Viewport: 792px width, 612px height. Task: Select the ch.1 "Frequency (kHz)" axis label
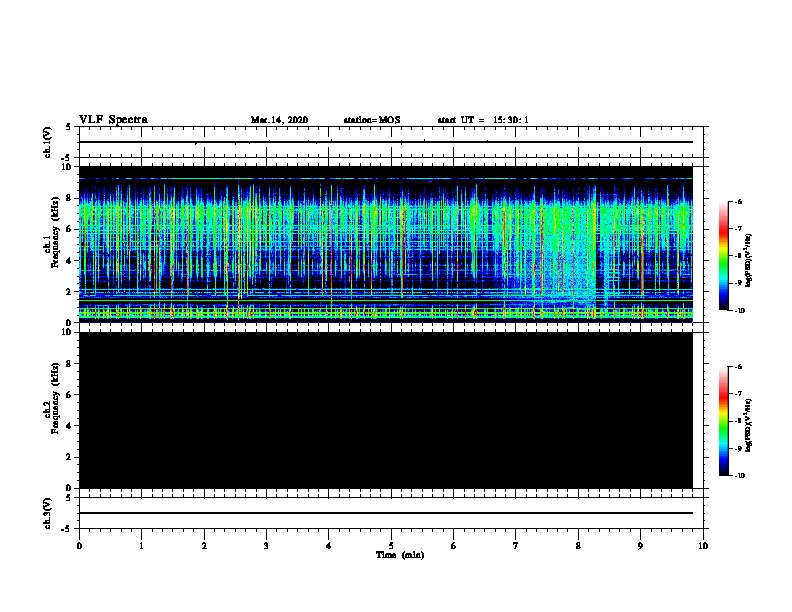coord(56,232)
